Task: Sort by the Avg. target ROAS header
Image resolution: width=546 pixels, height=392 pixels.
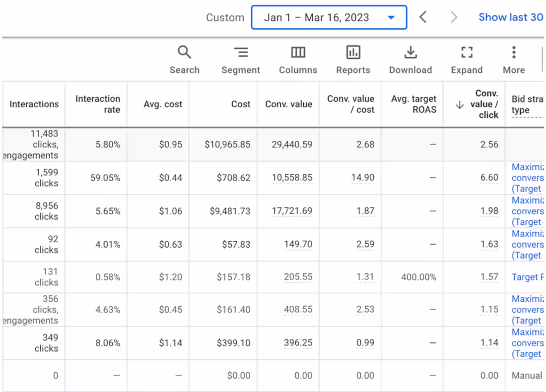Action: coord(413,104)
